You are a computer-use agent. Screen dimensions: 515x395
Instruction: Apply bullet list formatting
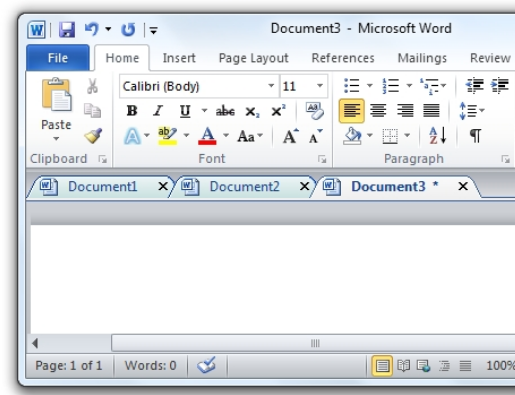[352, 86]
